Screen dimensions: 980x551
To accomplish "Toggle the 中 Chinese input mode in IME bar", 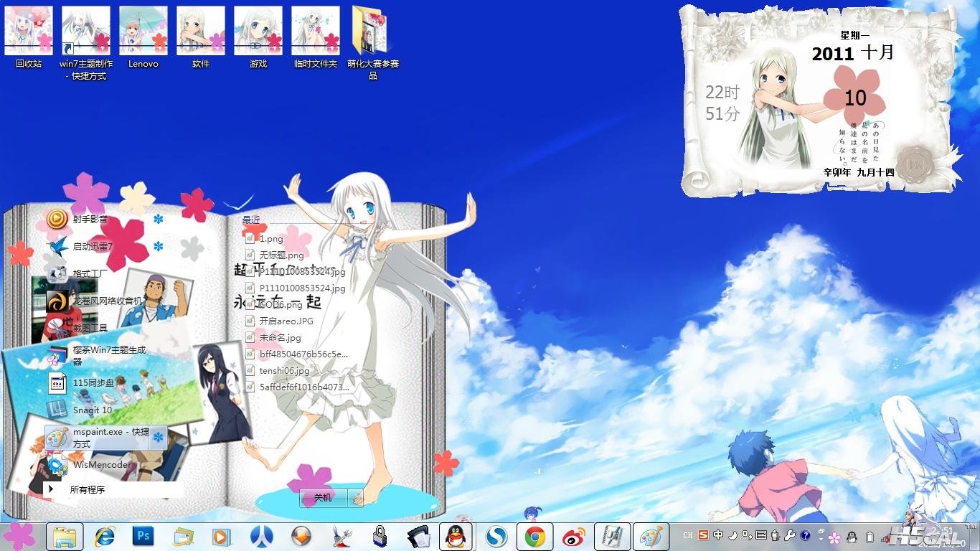I will (718, 535).
